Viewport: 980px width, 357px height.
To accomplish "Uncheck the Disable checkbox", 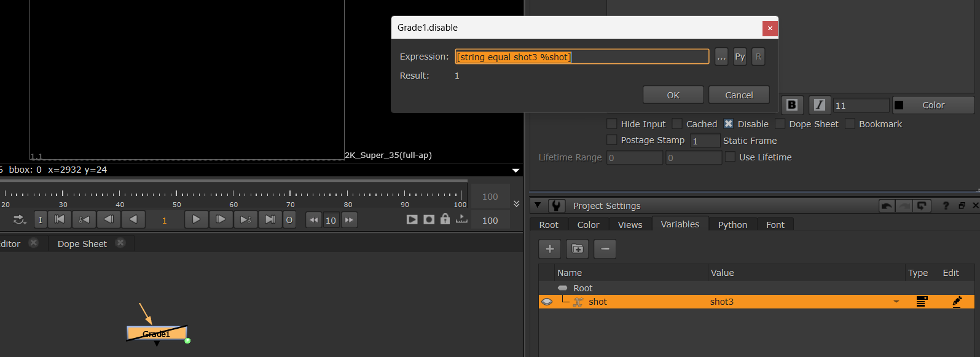I will tap(729, 124).
